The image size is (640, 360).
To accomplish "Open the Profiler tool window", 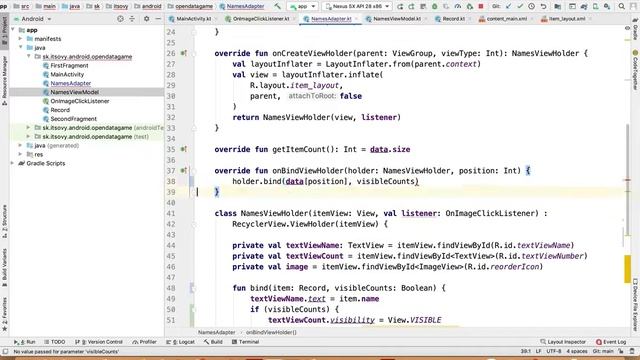I will click(144, 342).
